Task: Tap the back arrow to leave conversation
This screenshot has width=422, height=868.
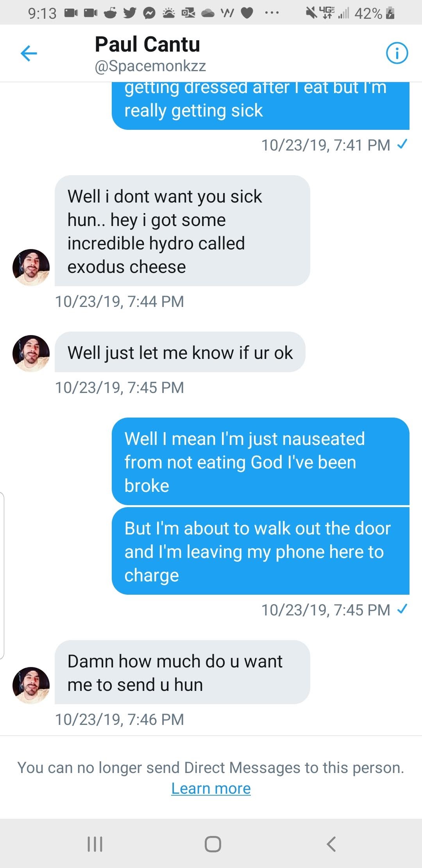Action: click(x=29, y=53)
